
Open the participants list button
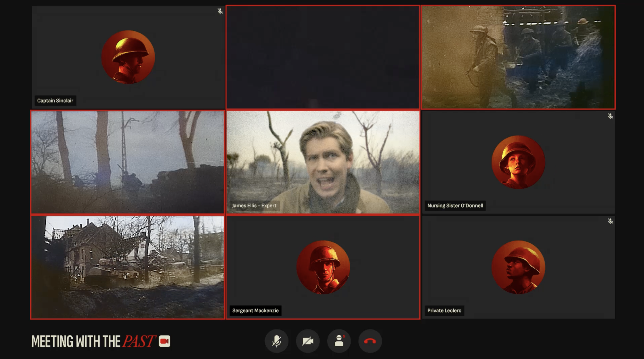[339, 341]
